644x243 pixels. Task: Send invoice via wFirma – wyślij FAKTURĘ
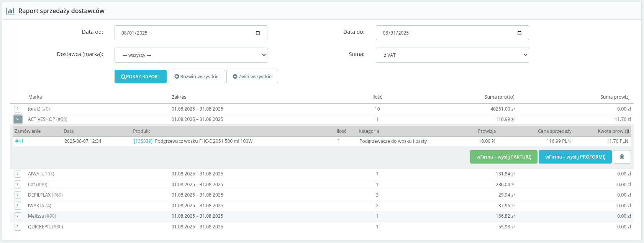coord(503,157)
